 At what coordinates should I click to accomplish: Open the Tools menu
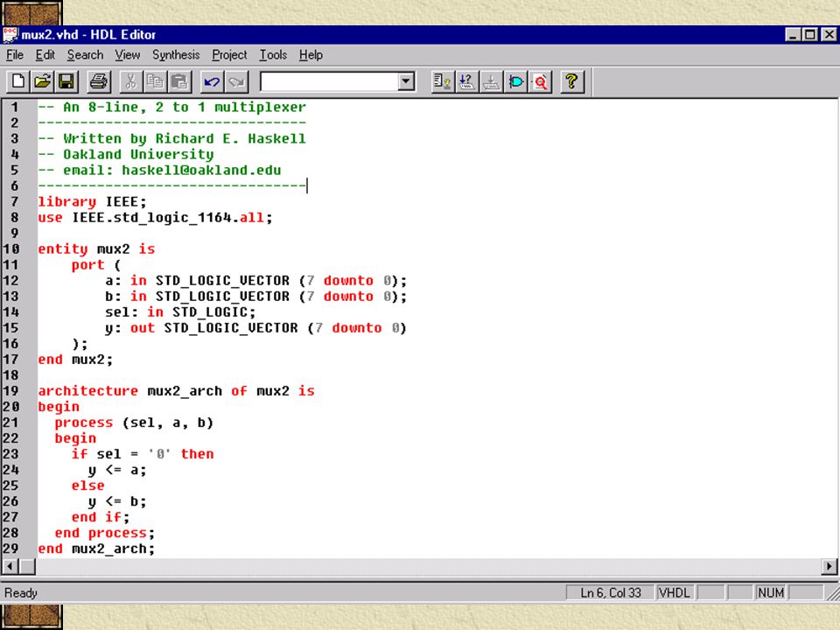point(273,54)
